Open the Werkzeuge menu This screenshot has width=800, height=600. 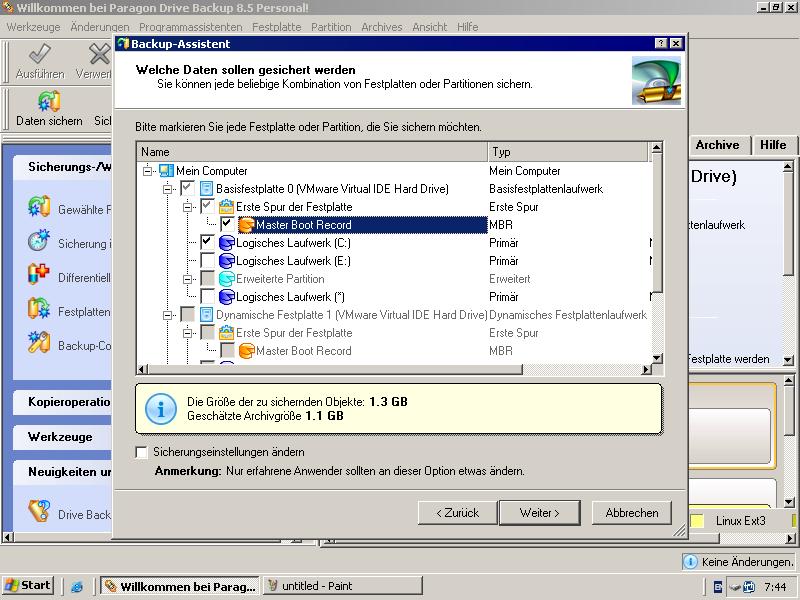pos(33,27)
